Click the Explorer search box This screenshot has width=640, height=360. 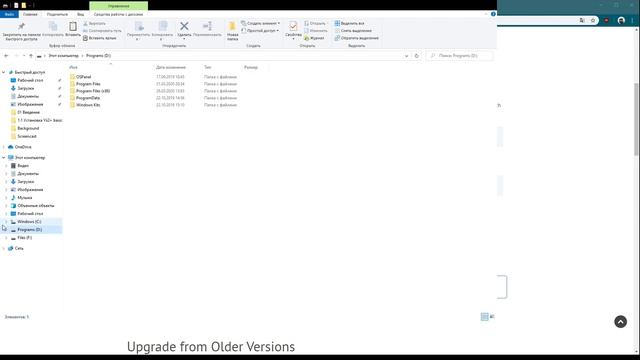pyautogui.click(x=460, y=56)
